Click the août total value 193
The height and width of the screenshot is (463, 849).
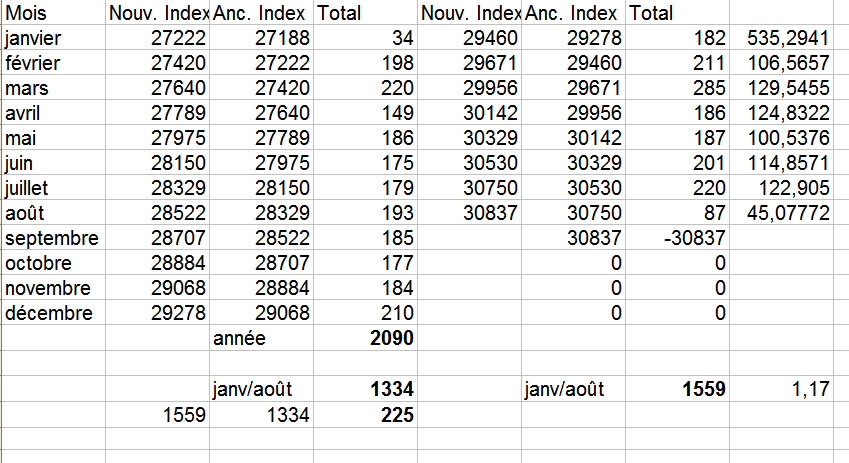(x=365, y=212)
